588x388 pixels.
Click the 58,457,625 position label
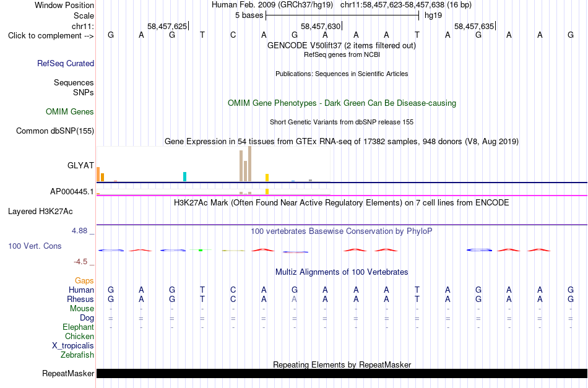pos(167,26)
